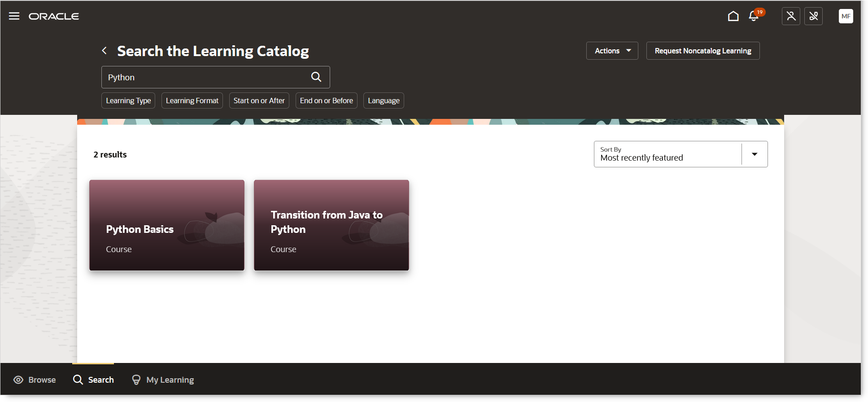Switch to the Search tab

pos(93,380)
